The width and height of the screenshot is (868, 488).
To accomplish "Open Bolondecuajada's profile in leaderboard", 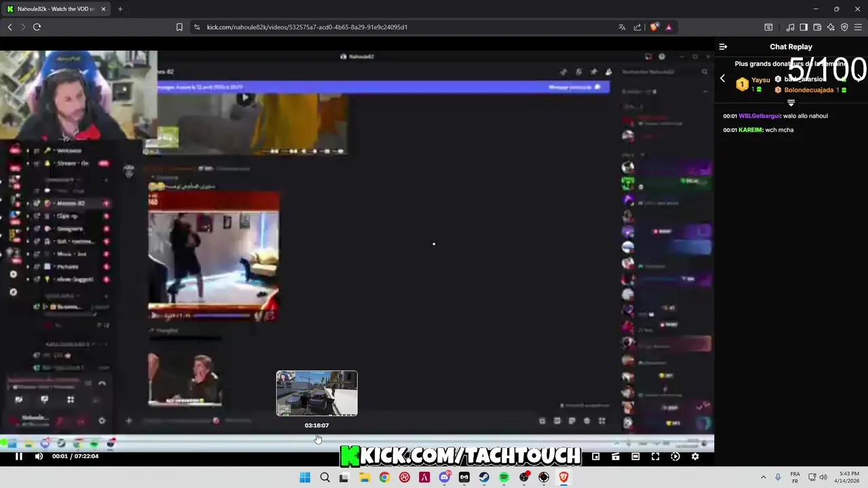I will (x=810, y=90).
